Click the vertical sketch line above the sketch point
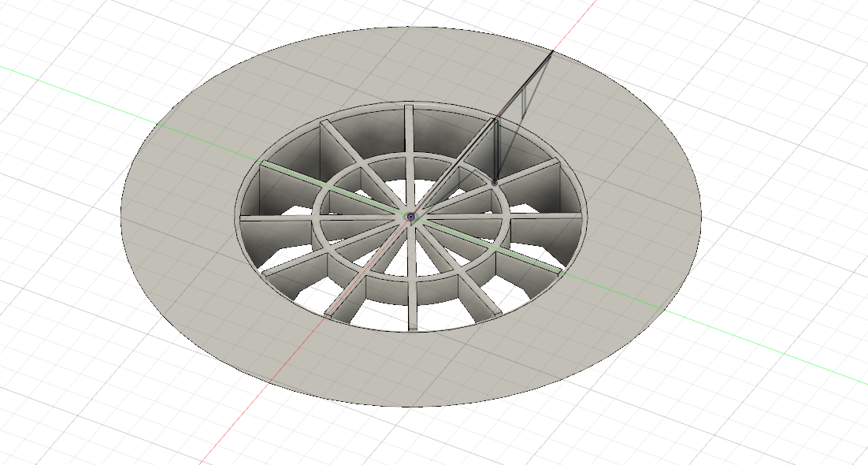Viewport: 868px width, 465px height. point(495,150)
